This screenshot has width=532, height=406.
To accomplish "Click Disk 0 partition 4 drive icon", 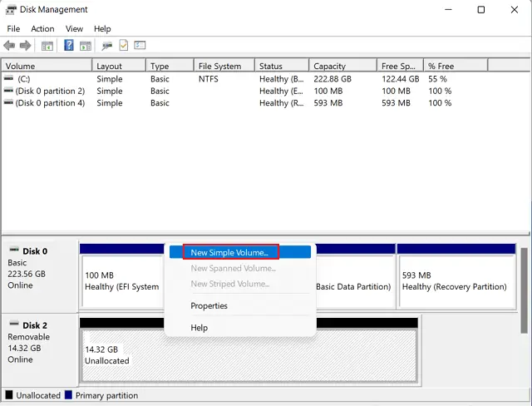I will pyautogui.click(x=8, y=102).
